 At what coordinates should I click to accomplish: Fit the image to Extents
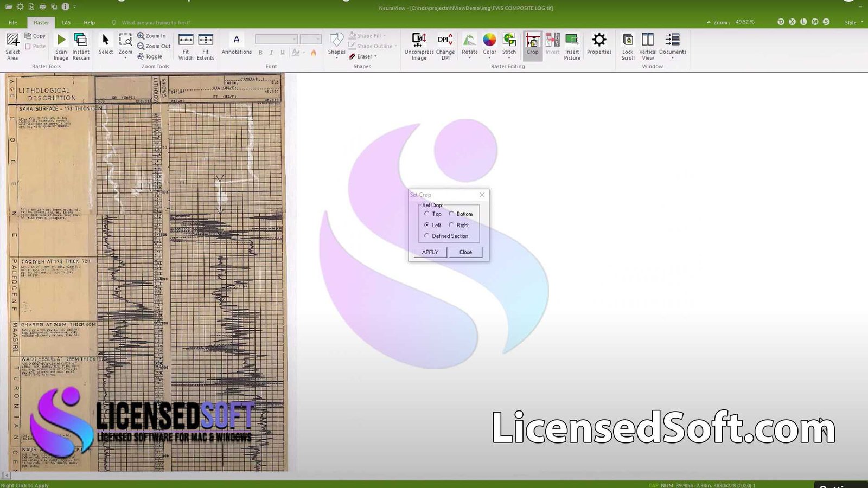pos(206,46)
